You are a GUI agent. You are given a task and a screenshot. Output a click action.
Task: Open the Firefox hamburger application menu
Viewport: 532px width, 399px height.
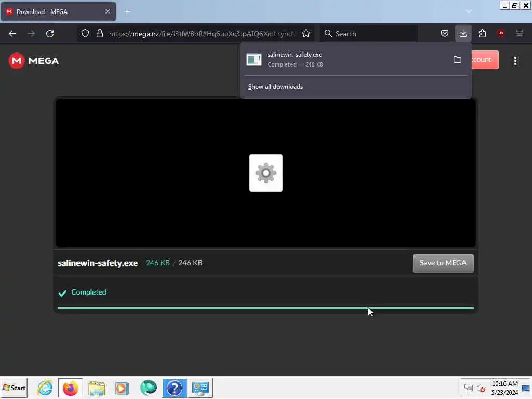pyautogui.click(x=520, y=33)
